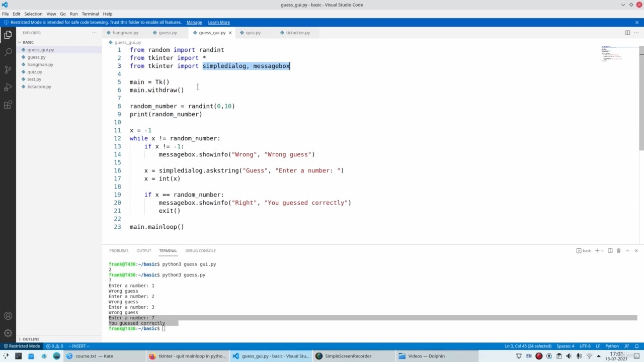The width and height of the screenshot is (644, 362).
Task: Open the Help menu
Action: [x=108, y=14]
